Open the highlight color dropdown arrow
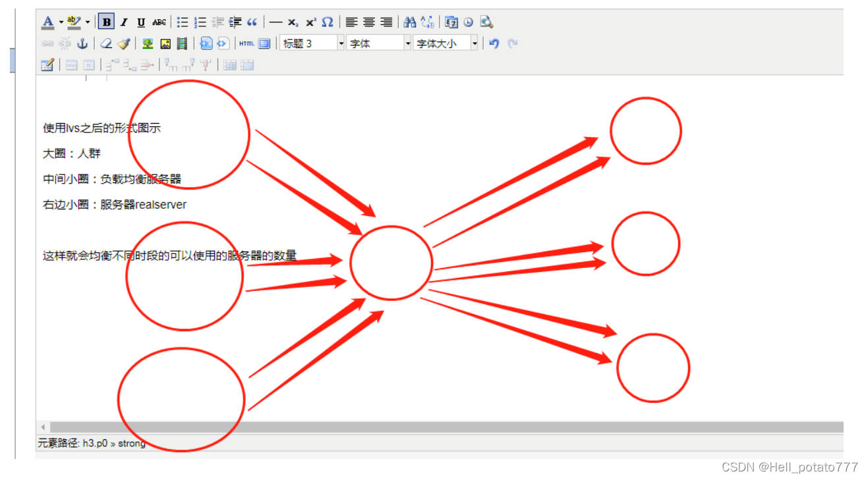 coord(87,22)
